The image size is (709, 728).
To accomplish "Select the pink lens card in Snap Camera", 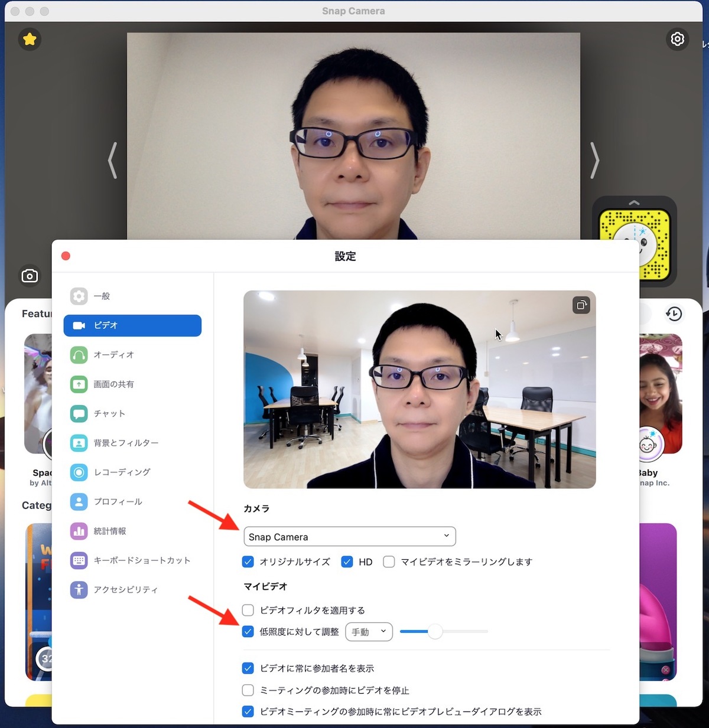I will 658,602.
